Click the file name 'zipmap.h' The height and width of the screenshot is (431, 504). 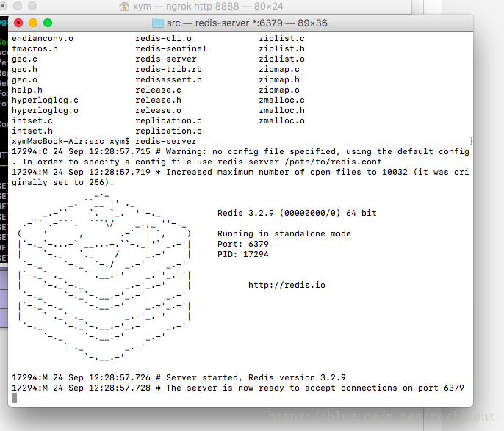point(279,79)
